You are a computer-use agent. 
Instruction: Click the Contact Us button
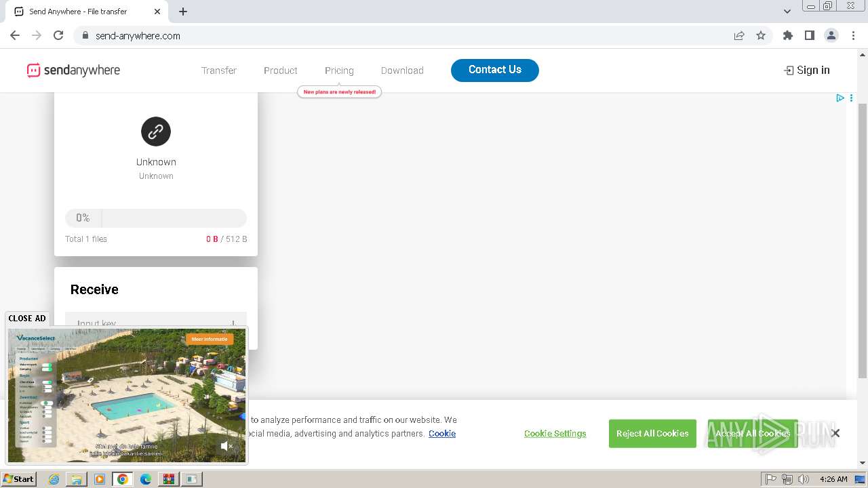point(495,70)
